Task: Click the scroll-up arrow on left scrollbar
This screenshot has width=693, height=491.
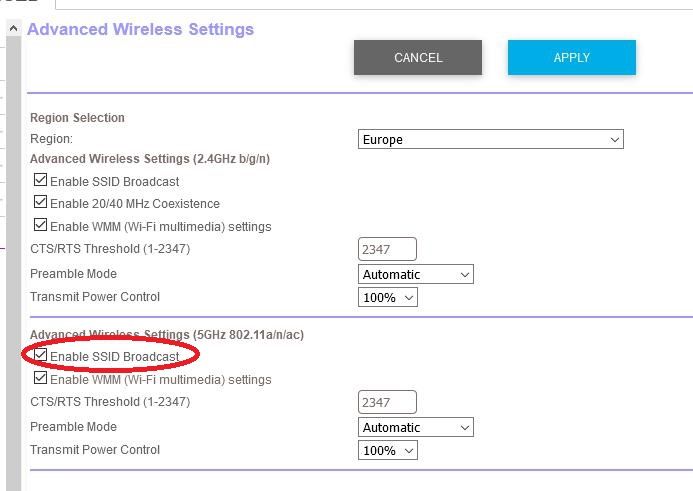Action: [13, 29]
